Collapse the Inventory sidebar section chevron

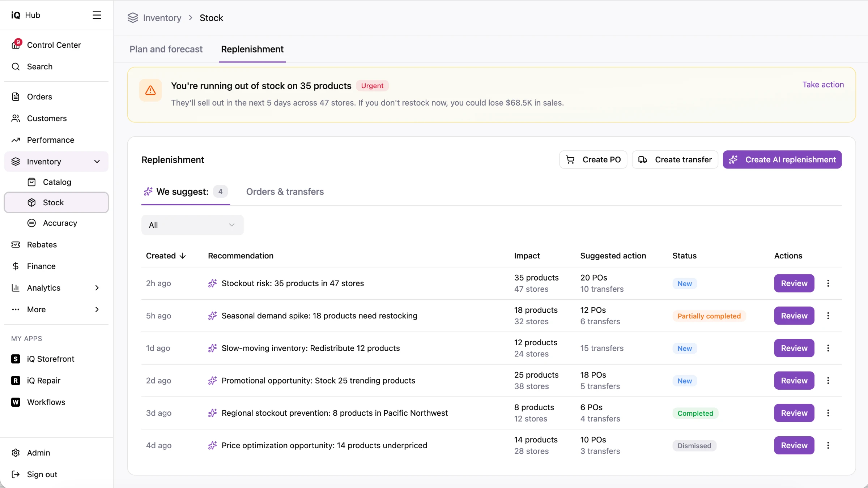[x=97, y=162]
